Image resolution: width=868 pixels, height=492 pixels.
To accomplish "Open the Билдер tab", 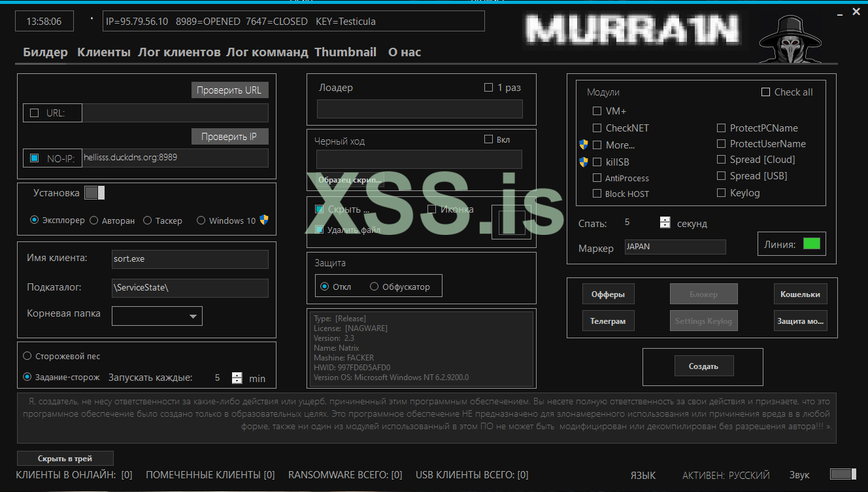I will [x=45, y=52].
